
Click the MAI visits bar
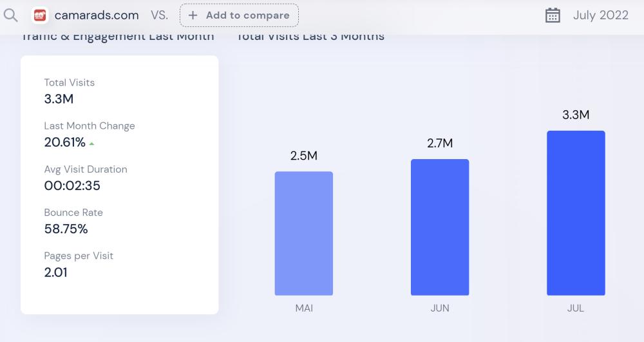tap(304, 233)
